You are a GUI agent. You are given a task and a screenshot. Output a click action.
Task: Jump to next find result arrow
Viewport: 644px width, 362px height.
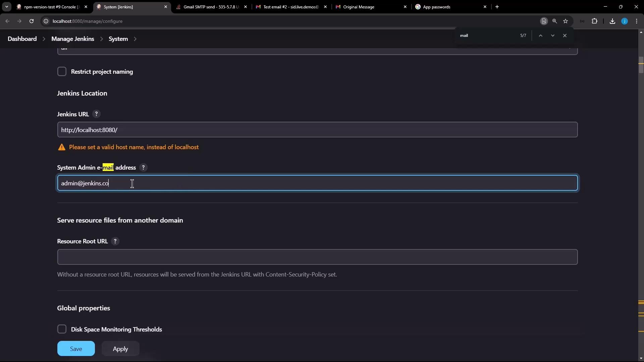click(552, 36)
